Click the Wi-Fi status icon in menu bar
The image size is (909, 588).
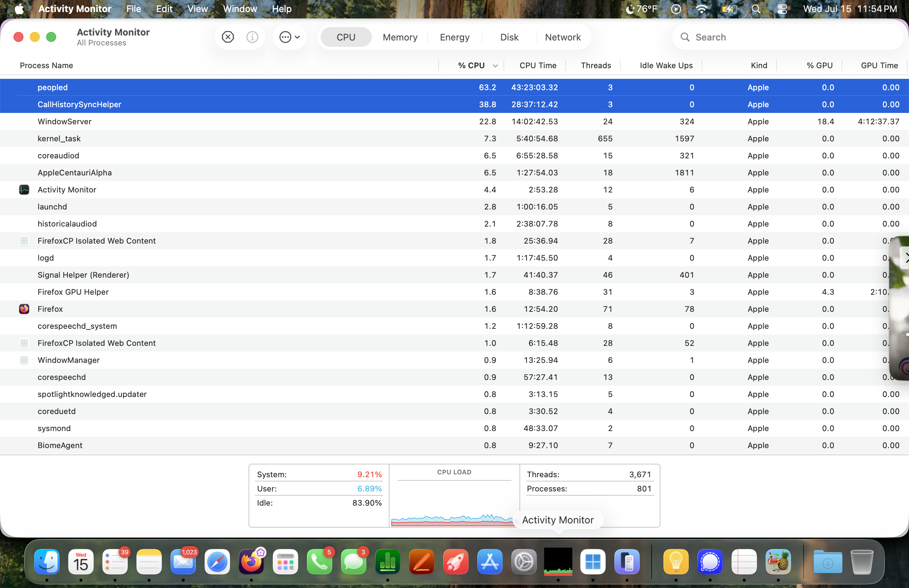coord(701,9)
